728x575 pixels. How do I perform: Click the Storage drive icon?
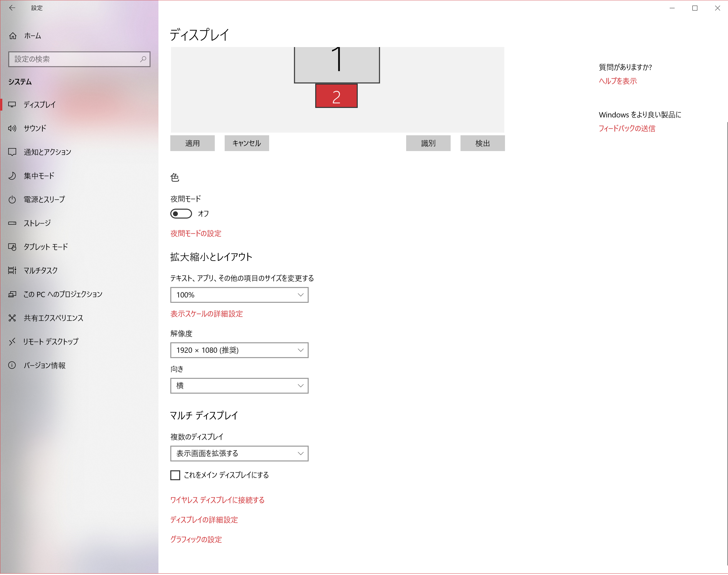pyautogui.click(x=13, y=223)
